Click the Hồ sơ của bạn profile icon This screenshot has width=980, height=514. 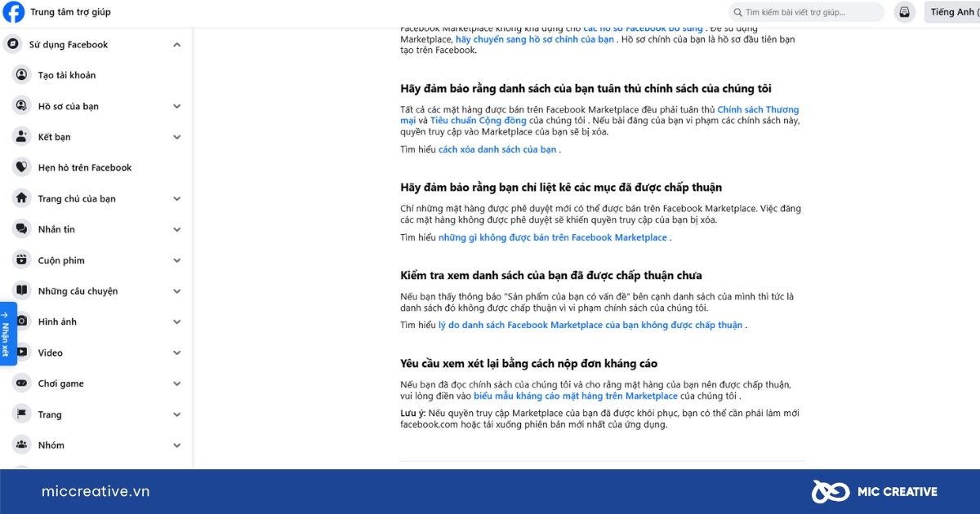[21, 106]
